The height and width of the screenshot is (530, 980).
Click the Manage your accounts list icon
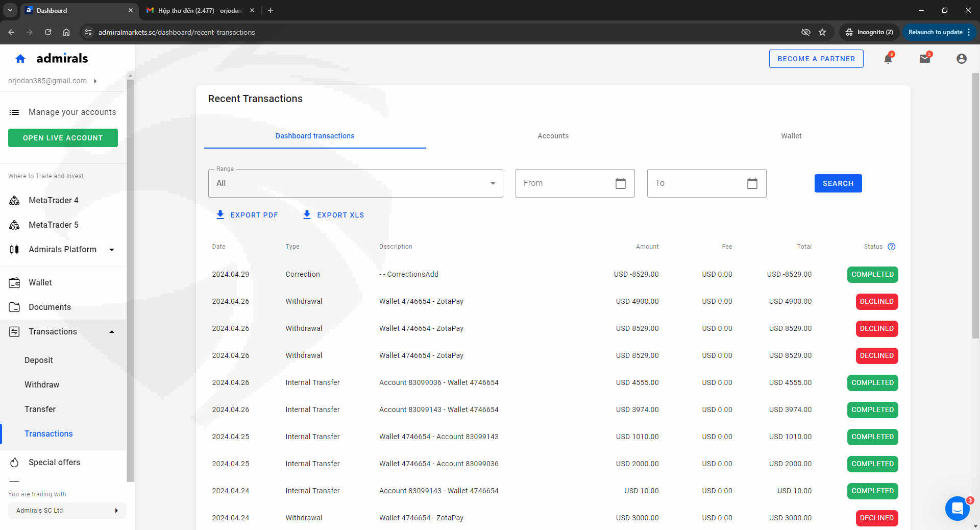(14, 112)
